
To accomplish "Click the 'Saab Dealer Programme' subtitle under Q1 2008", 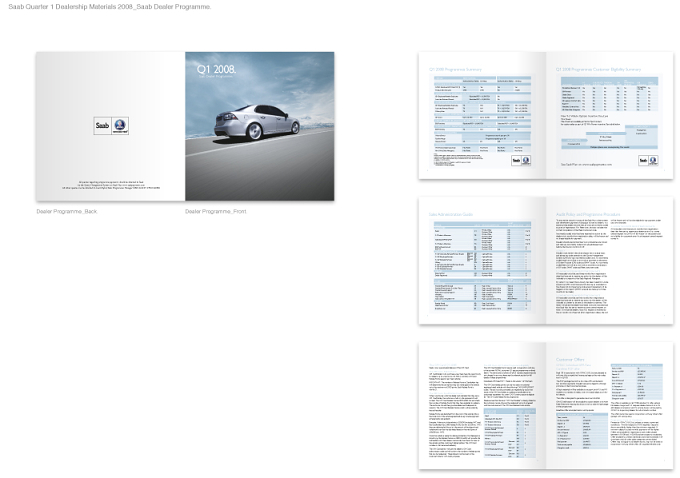I will (216, 77).
